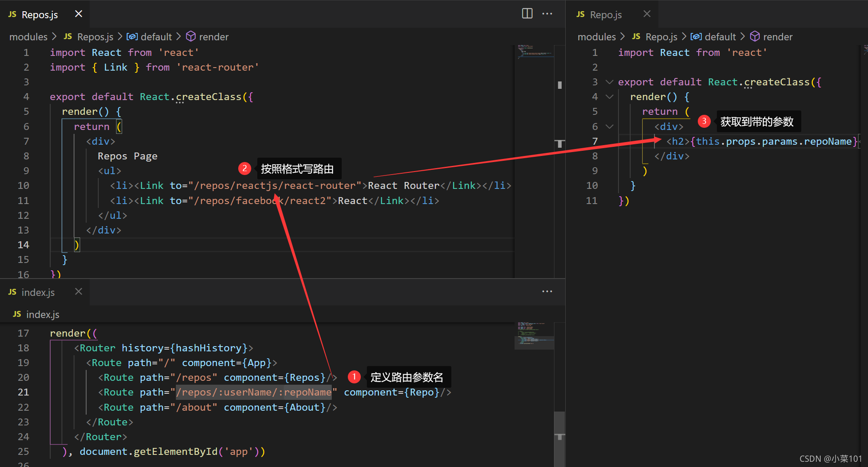
Task: Click 'default' breadcrumb in Repos.js editor
Action: pos(156,37)
